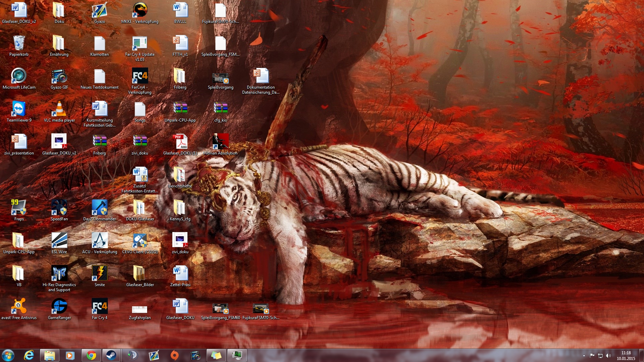Launch Microsoft LifeCam from the desktop
Screen dimensions: 644x362
pos(19,78)
